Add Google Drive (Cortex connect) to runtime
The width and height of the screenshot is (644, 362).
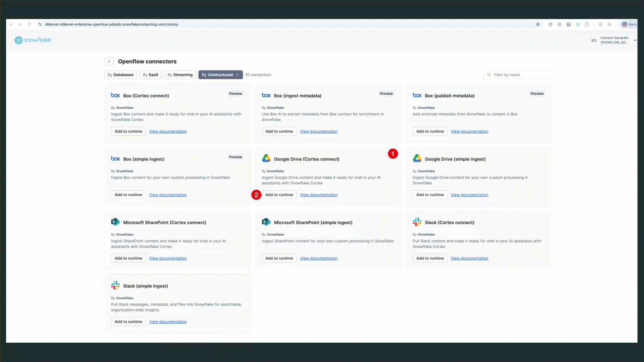(279, 195)
